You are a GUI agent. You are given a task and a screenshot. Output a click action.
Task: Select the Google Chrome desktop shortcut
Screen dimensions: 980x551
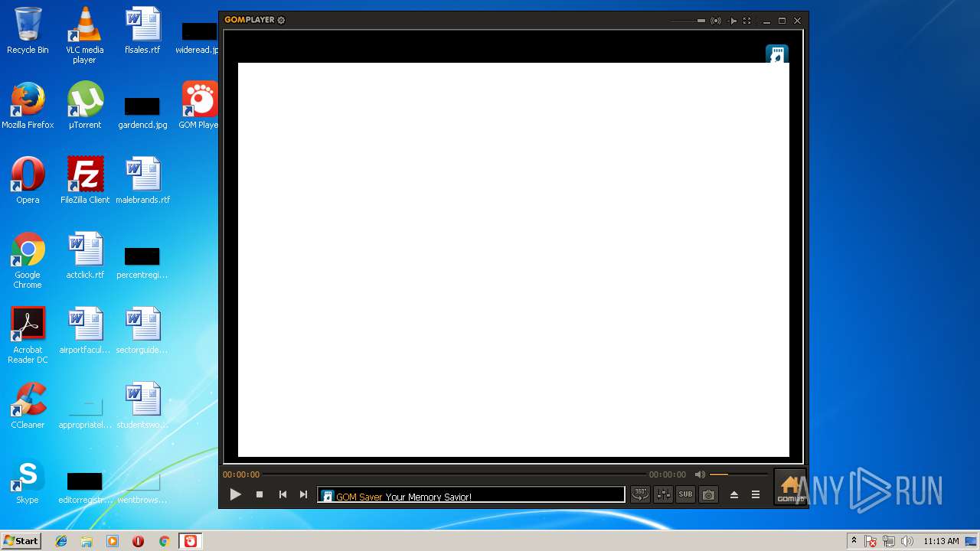(x=28, y=260)
